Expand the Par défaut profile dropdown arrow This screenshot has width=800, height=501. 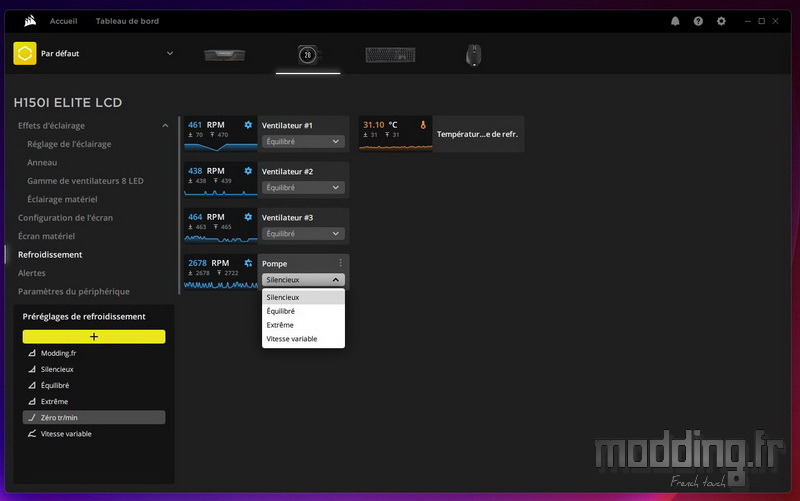(x=170, y=53)
